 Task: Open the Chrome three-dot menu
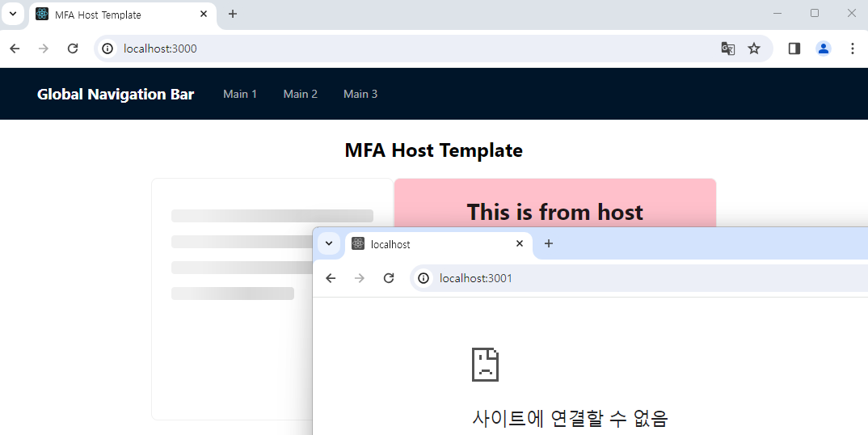(852, 49)
